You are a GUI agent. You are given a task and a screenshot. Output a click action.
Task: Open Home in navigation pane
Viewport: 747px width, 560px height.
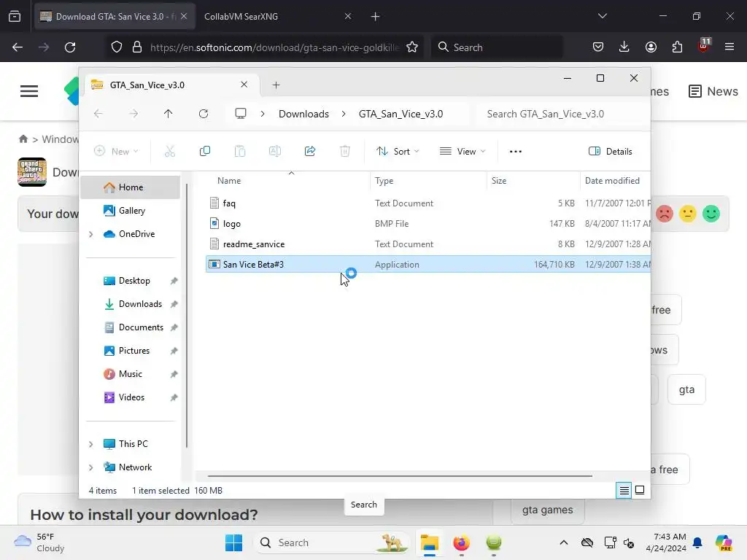[x=131, y=187]
